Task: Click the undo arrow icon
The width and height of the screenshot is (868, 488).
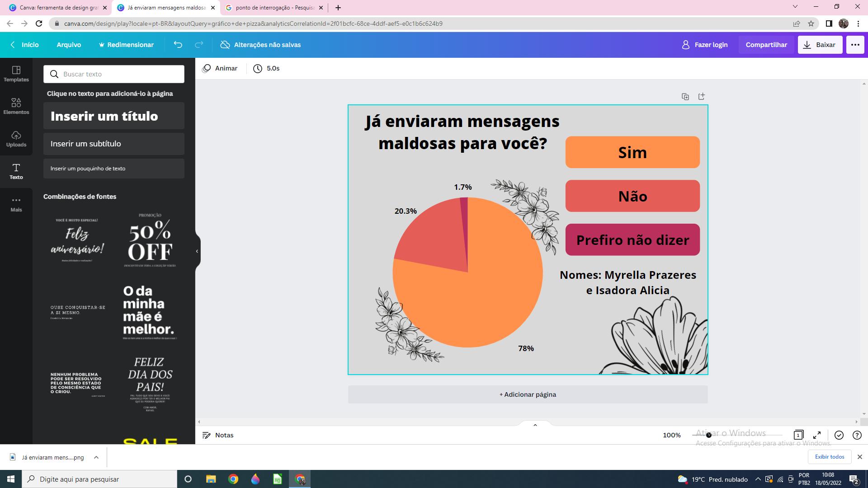Action: 178,45
